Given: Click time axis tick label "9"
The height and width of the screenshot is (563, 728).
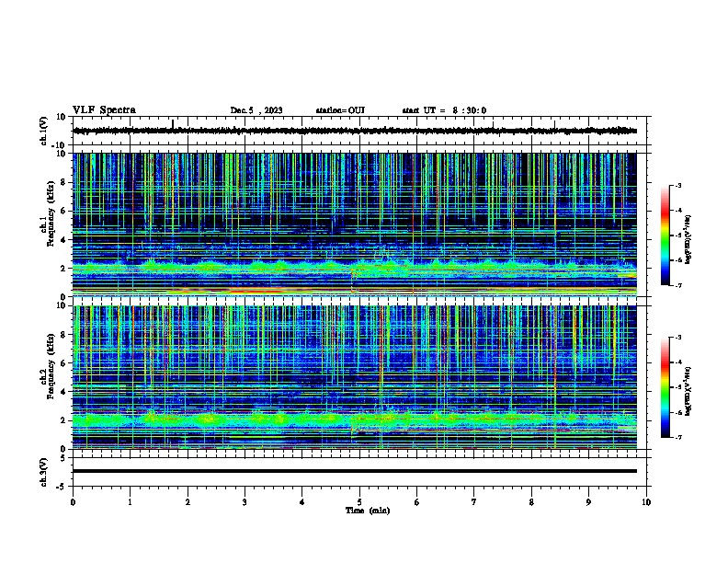Looking at the screenshot, I should click(x=588, y=502).
